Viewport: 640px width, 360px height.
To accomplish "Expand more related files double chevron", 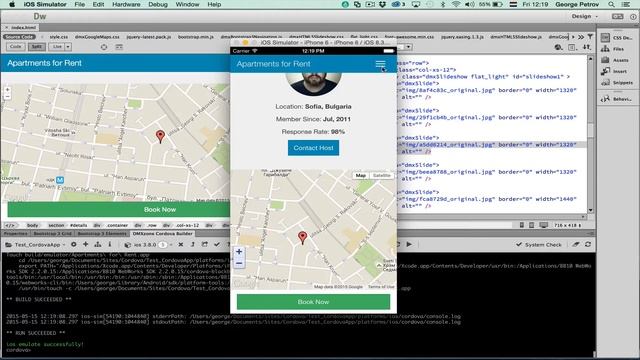I will 580,37.
